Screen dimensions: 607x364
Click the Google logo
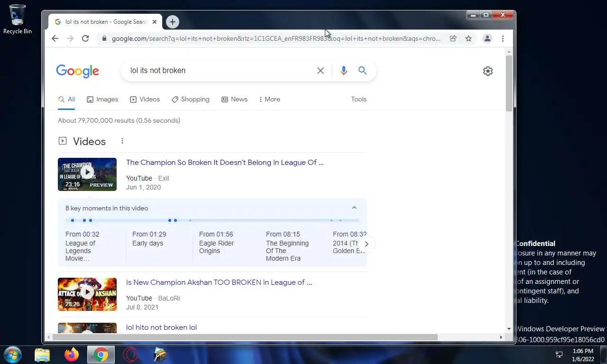tap(78, 71)
